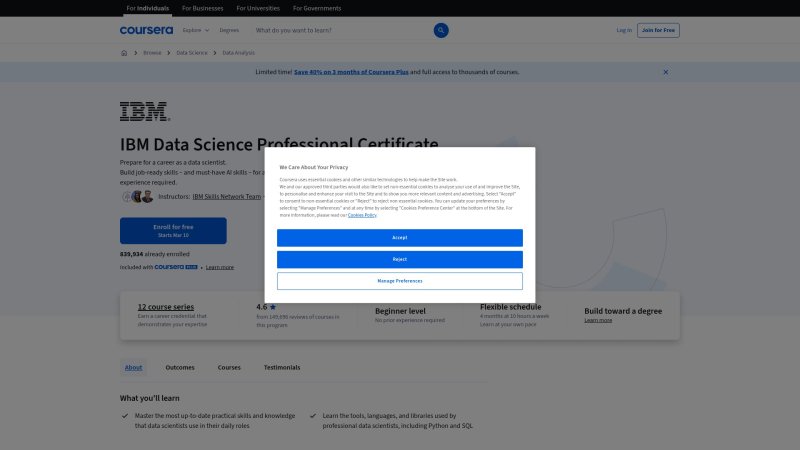Click the '839,934 already enrolled' text
Image resolution: width=800 pixels, height=450 pixels.
pyautogui.click(x=155, y=254)
